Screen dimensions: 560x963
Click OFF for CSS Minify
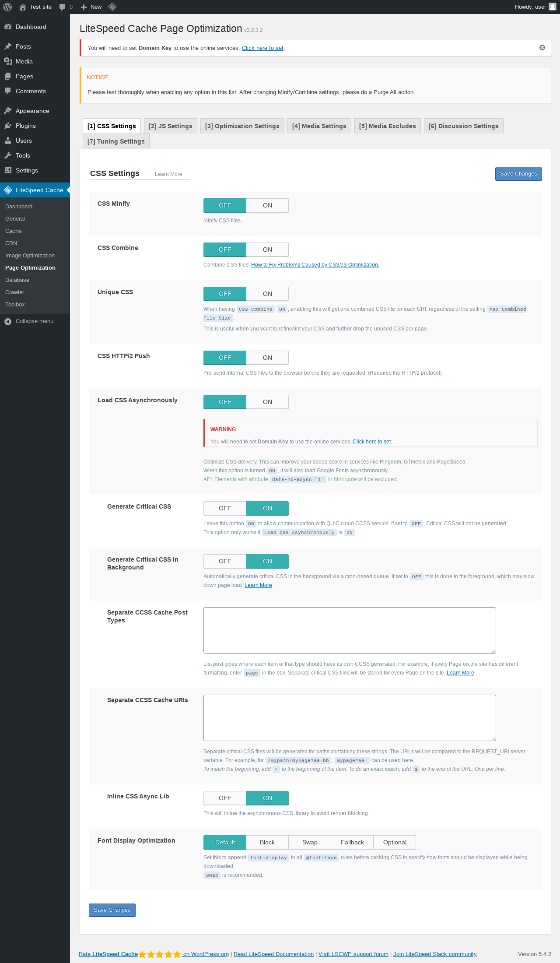(225, 205)
